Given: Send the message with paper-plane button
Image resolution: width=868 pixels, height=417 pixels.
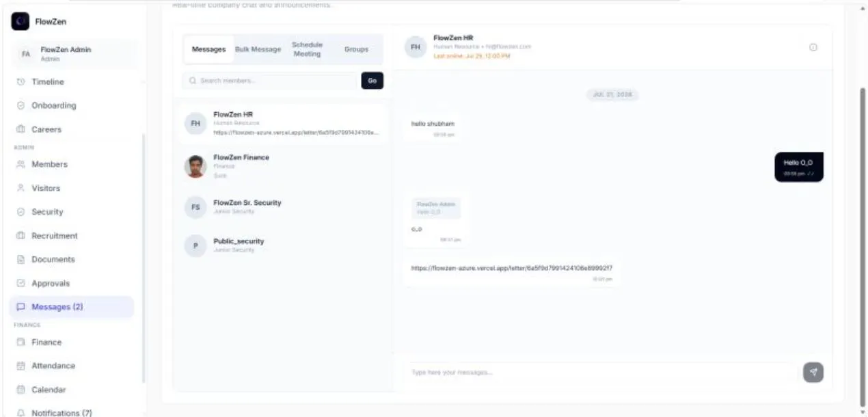Looking at the screenshot, I should 813,372.
